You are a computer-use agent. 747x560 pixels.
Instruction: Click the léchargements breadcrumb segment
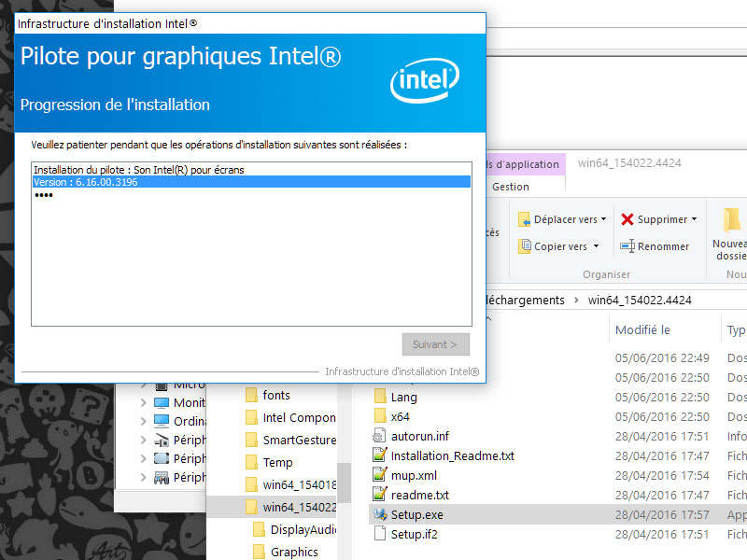pyautogui.click(x=525, y=300)
